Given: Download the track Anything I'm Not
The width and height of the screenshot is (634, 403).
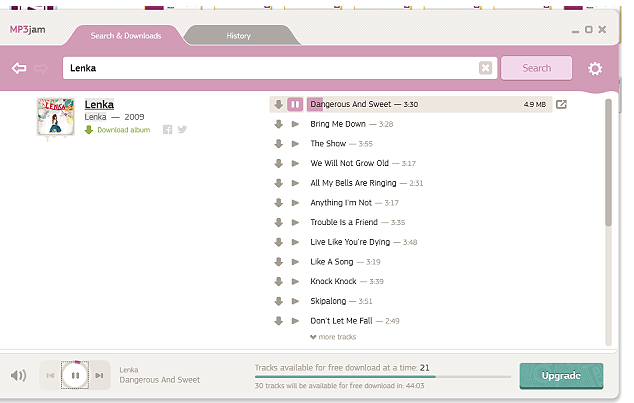Looking at the screenshot, I should click(x=279, y=203).
